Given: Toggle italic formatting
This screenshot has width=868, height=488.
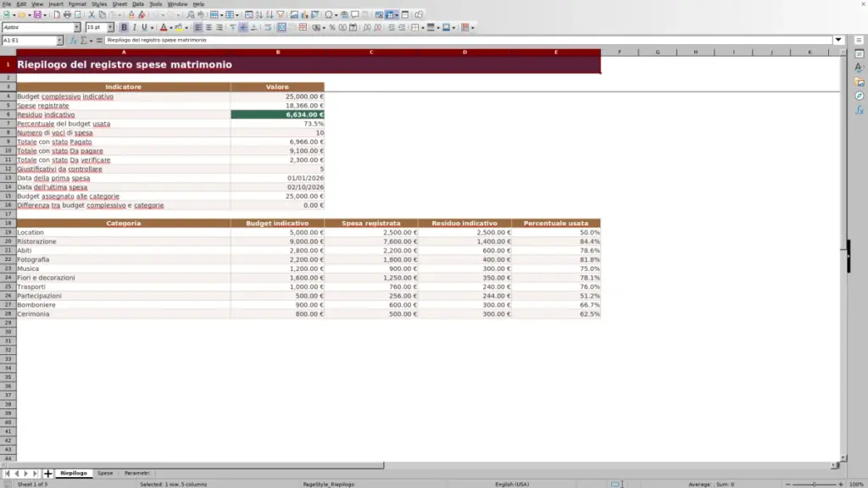Looking at the screenshot, I should coord(134,27).
